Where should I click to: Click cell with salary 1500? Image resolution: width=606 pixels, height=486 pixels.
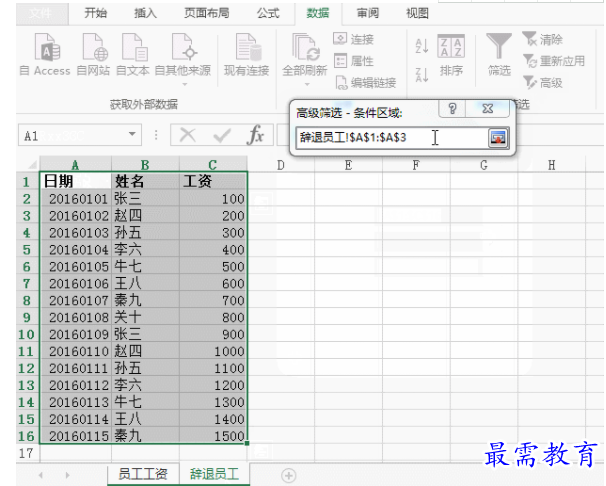tap(213, 436)
